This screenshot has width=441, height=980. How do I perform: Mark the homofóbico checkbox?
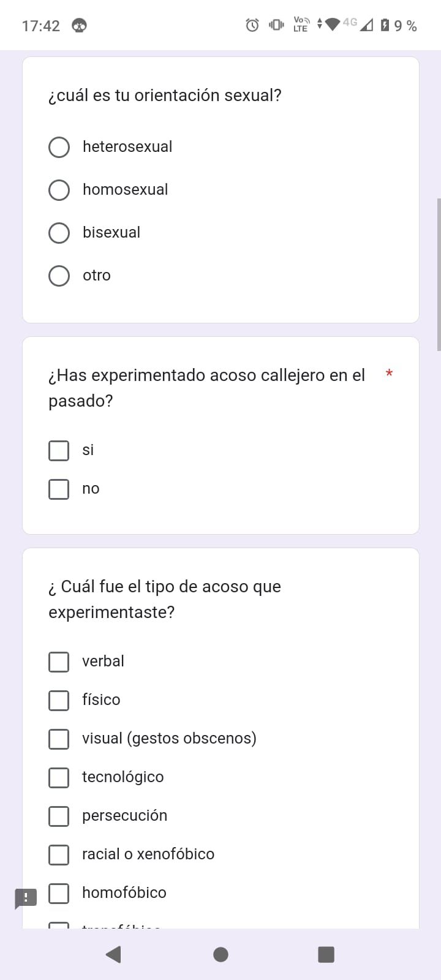click(x=59, y=893)
